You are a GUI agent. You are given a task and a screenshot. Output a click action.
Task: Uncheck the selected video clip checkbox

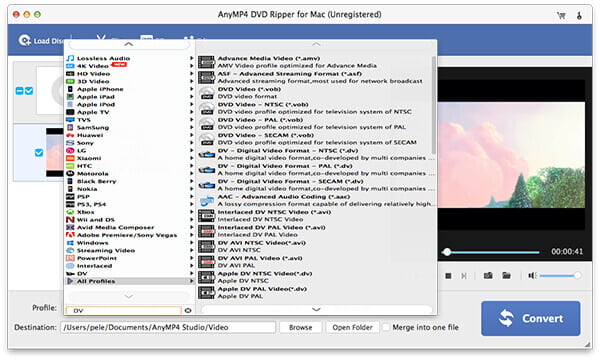39,153
